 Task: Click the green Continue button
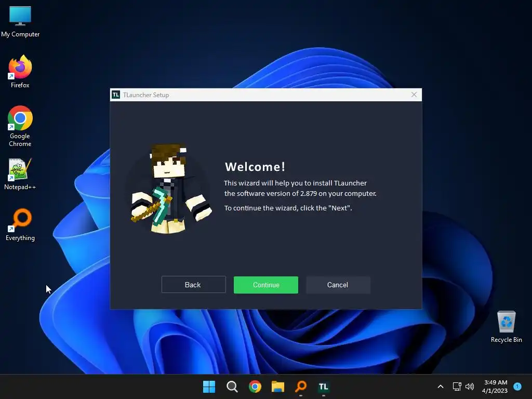click(265, 285)
